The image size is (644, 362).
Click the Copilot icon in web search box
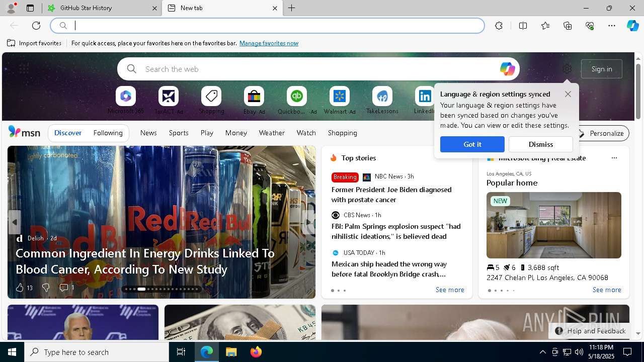[x=507, y=69]
